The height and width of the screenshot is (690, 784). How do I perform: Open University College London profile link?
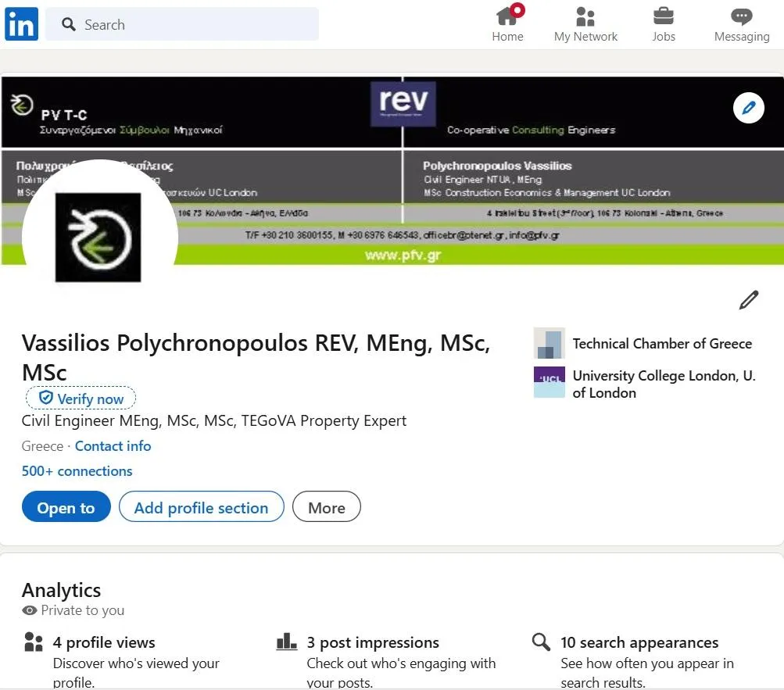[x=664, y=384]
